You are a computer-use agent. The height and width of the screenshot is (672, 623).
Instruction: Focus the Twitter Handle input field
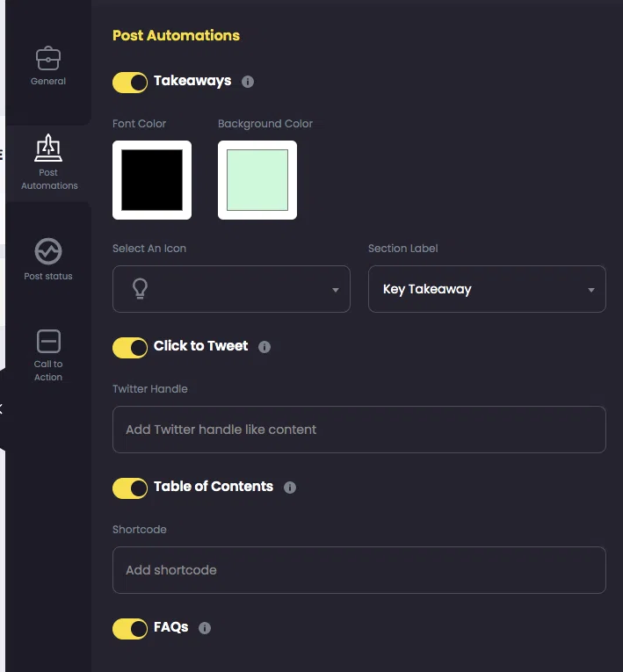(x=359, y=430)
